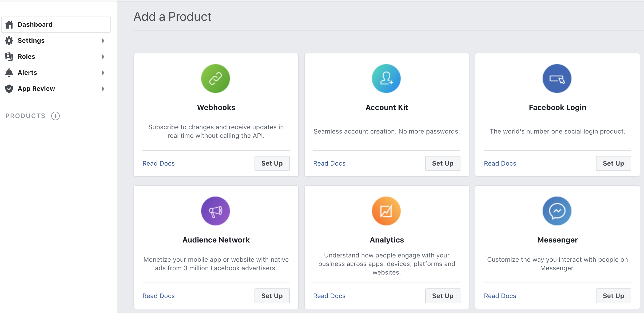
Task: Expand the Alerts submenu arrow
Action: click(103, 73)
